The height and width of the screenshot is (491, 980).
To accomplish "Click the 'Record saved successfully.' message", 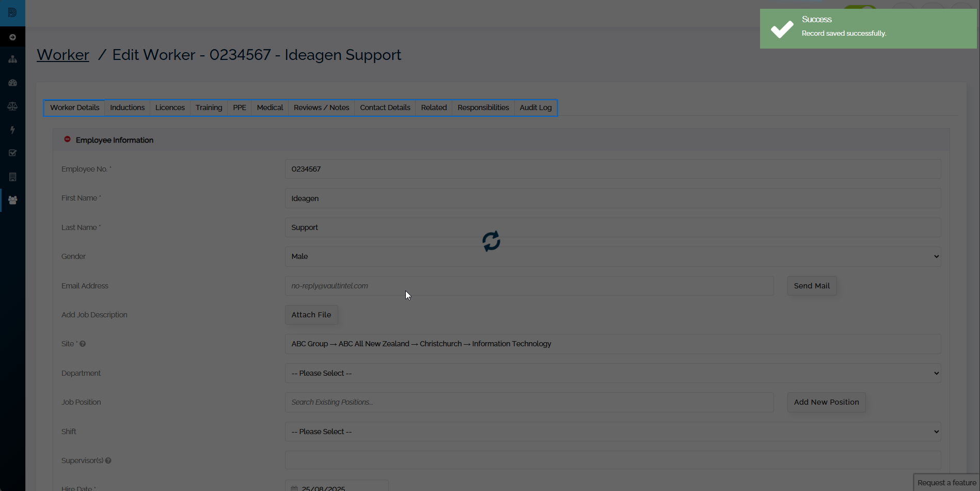I will coord(844,34).
